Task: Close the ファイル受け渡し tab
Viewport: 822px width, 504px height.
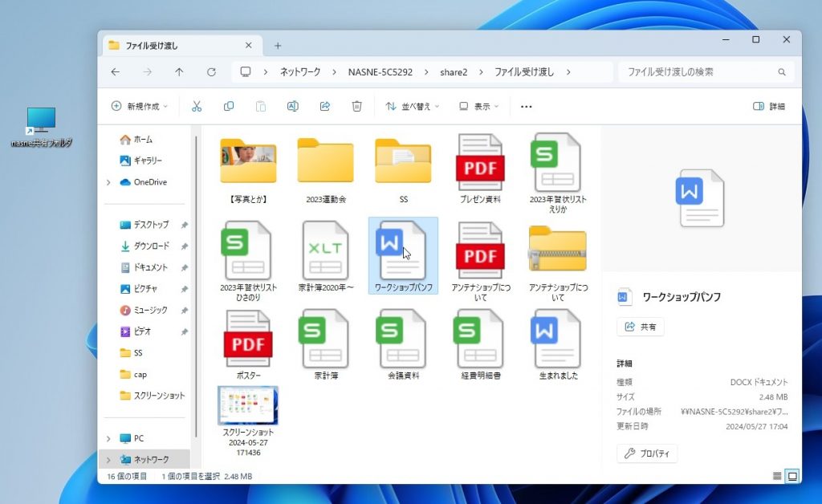Action: (x=249, y=46)
